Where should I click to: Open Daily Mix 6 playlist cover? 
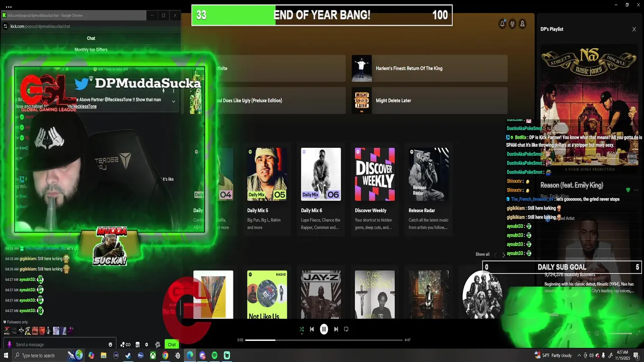click(321, 174)
